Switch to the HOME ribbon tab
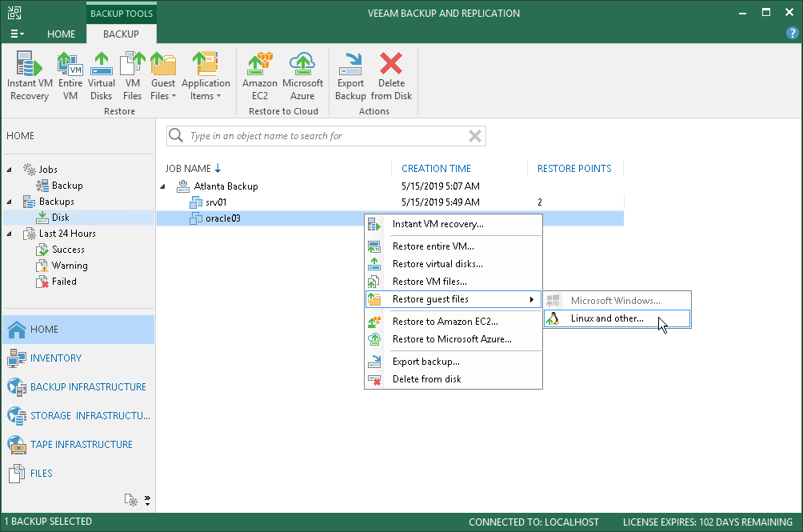Viewport: 803px width, 532px height. tap(61, 34)
